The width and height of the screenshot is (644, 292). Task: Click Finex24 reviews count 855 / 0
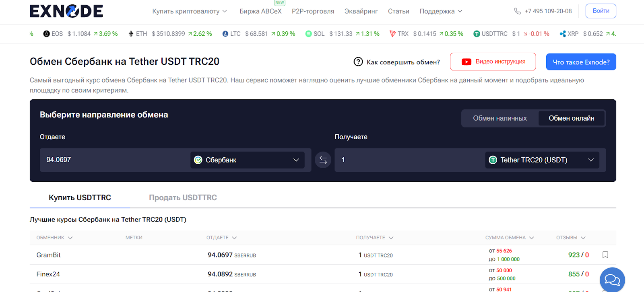point(578,274)
